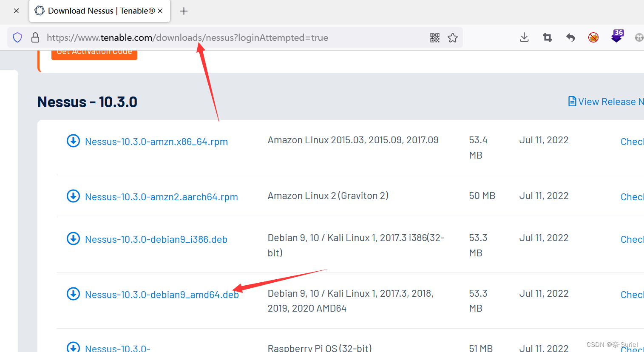Screen dimensions: 644x352
Task: Click the Debian 9, 10 i386(32-bit) description
Action: (356, 245)
